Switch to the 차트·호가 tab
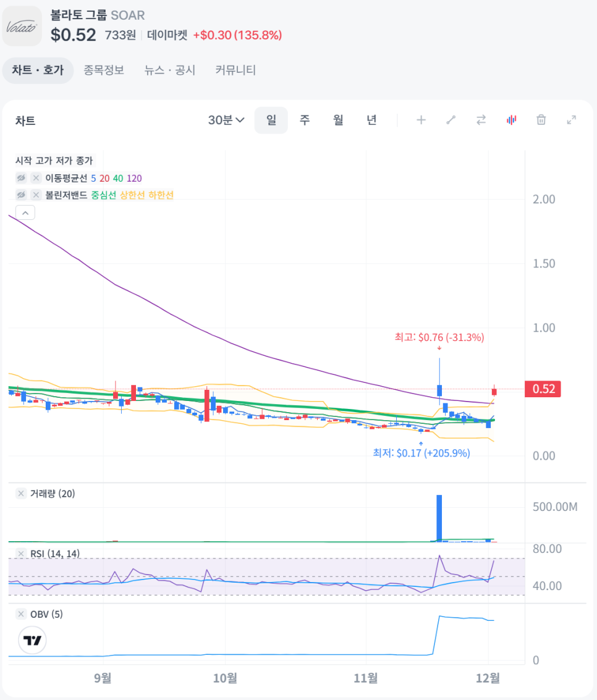 click(x=38, y=70)
